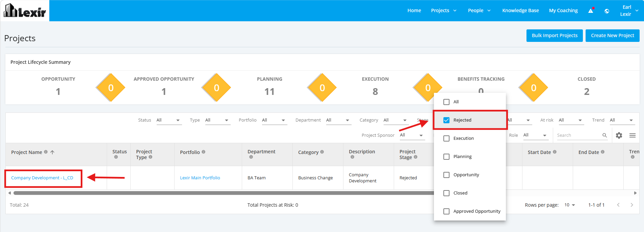Click the Execution yellow diamond badge
The width and height of the screenshot is (644, 232).
[x=428, y=88]
